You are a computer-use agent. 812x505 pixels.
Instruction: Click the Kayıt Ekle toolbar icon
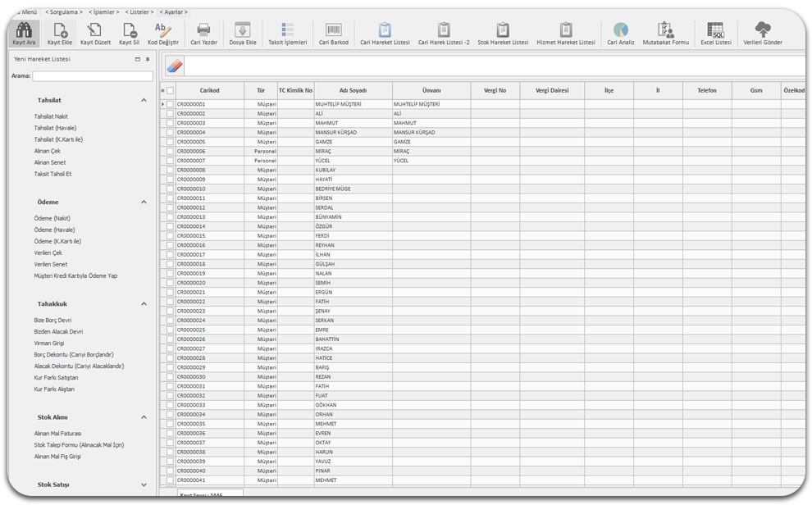point(60,31)
